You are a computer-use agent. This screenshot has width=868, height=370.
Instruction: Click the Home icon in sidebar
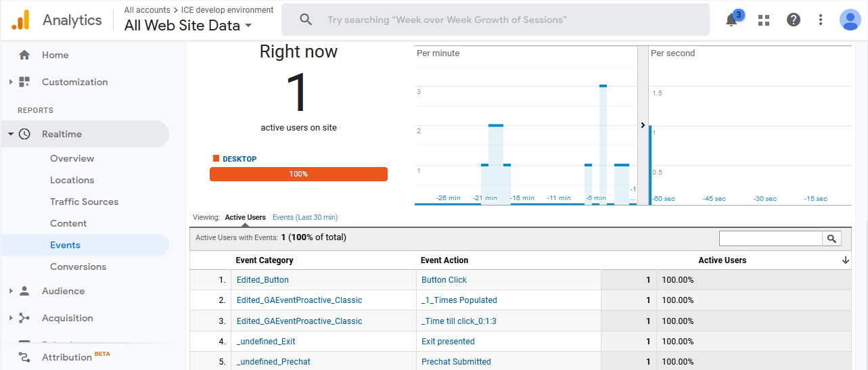pos(24,55)
